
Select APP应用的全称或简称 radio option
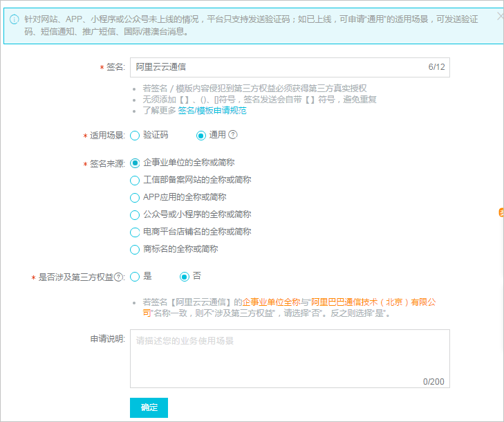tap(135, 197)
